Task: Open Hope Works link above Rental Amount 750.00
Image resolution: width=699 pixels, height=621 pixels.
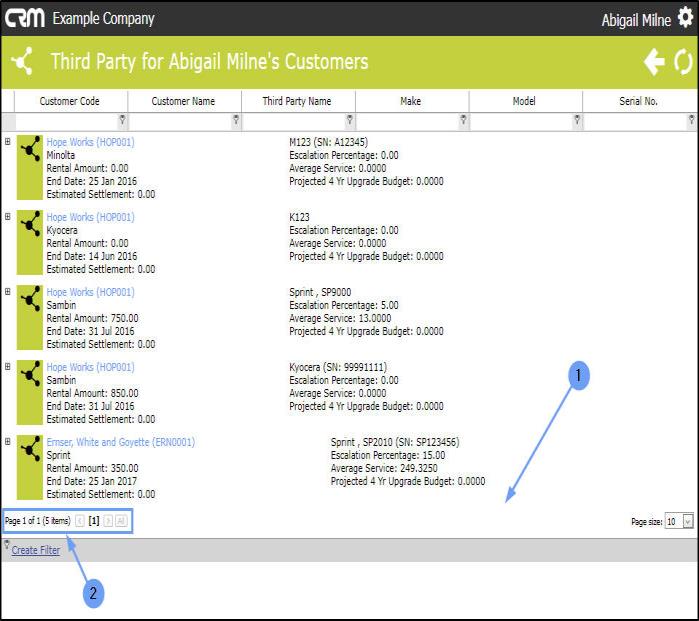Action: (90, 292)
